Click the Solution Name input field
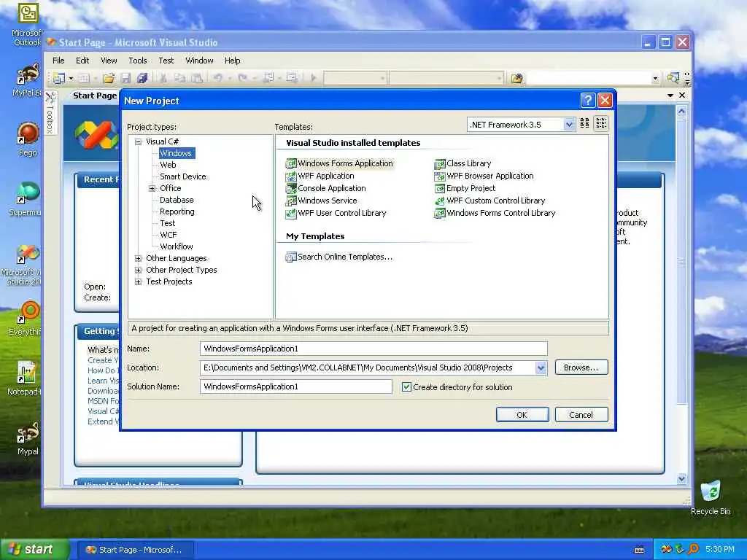The height and width of the screenshot is (560, 747). (296, 386)
